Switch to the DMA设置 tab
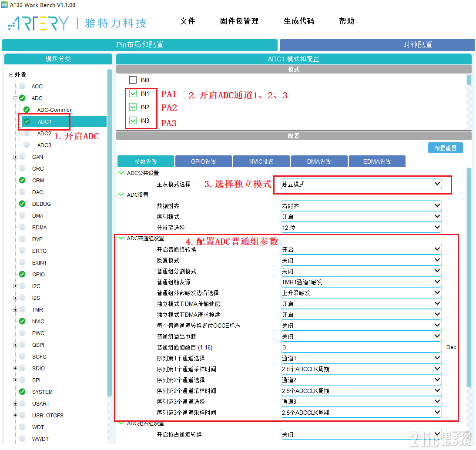Screen dimensions: 476x450 click(x=319, y=161)
